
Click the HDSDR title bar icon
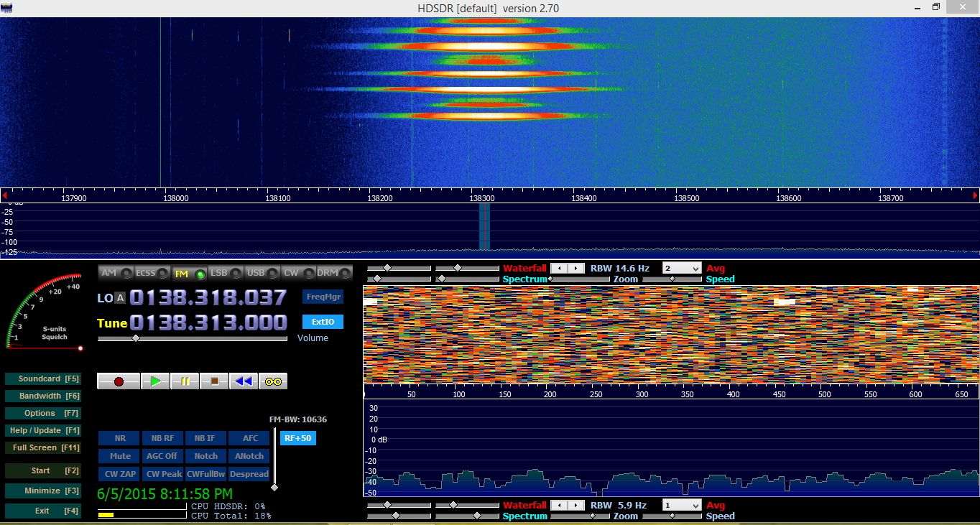(x=6, y=8)
